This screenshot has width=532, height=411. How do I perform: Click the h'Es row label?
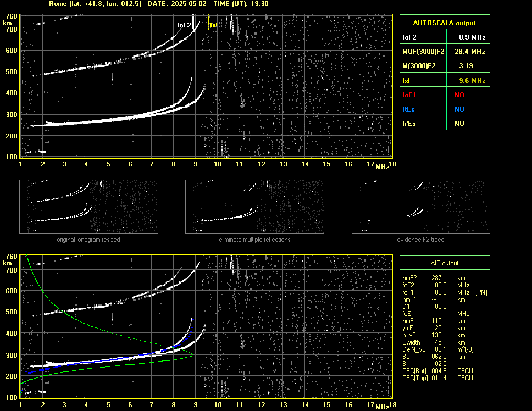pos(409,124)
